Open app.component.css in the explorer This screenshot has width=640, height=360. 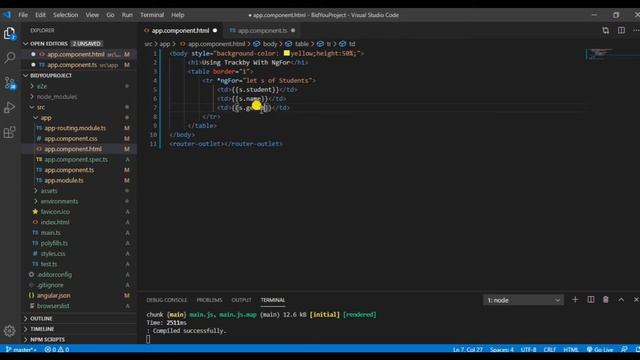coord(79,139)
